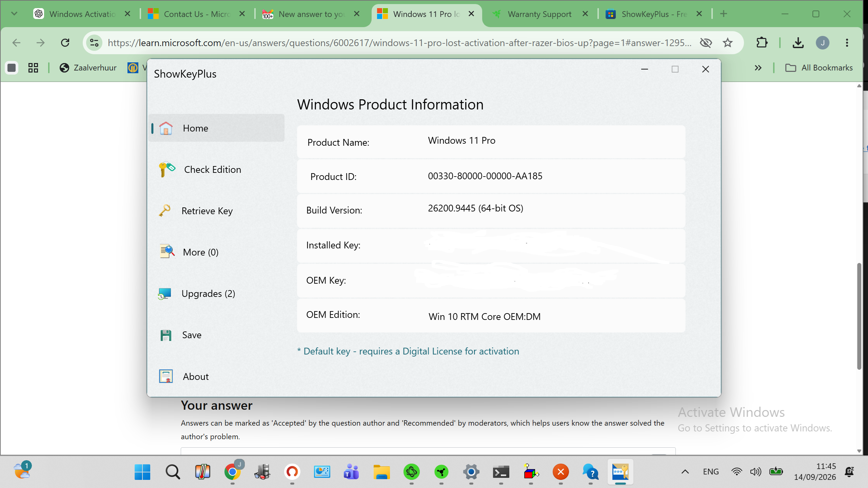Bookmark this page with the star

click(728, 43)
